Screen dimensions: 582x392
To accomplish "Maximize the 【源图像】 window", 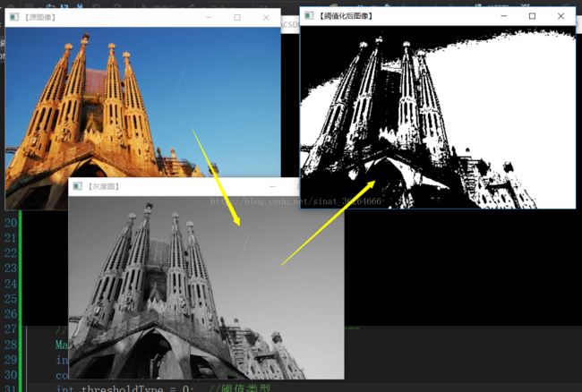I will (237, 17).
